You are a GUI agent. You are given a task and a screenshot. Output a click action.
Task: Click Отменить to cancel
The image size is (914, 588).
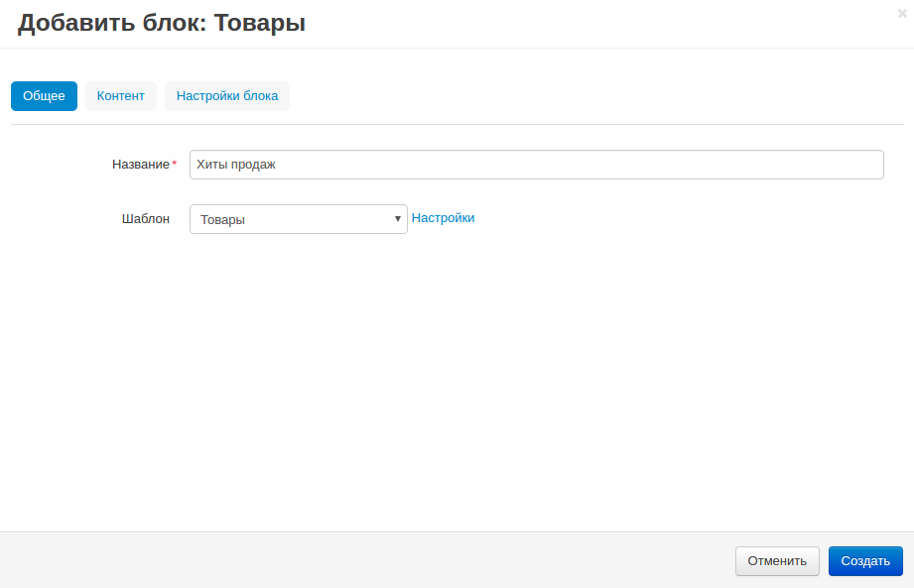776,561
